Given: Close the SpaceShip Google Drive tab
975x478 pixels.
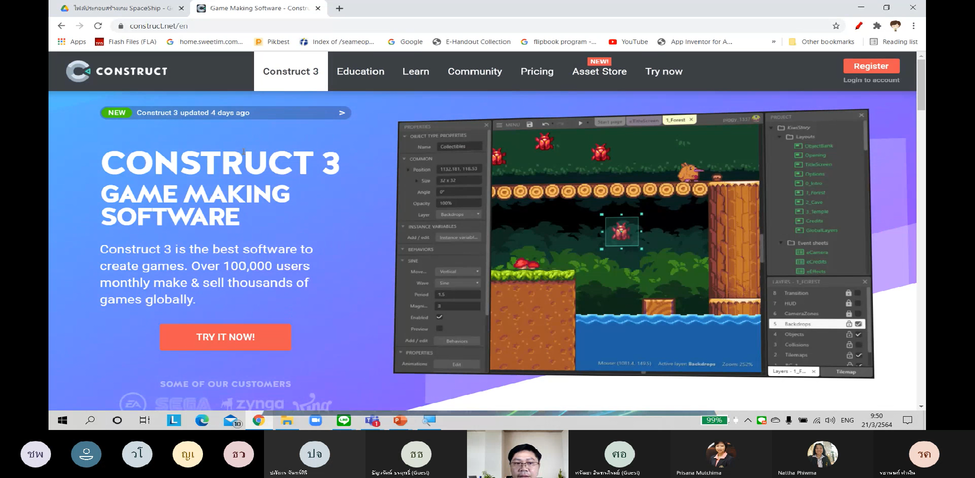Looking at the screenshot, I should pyautogui.click(x=180, y=9).
